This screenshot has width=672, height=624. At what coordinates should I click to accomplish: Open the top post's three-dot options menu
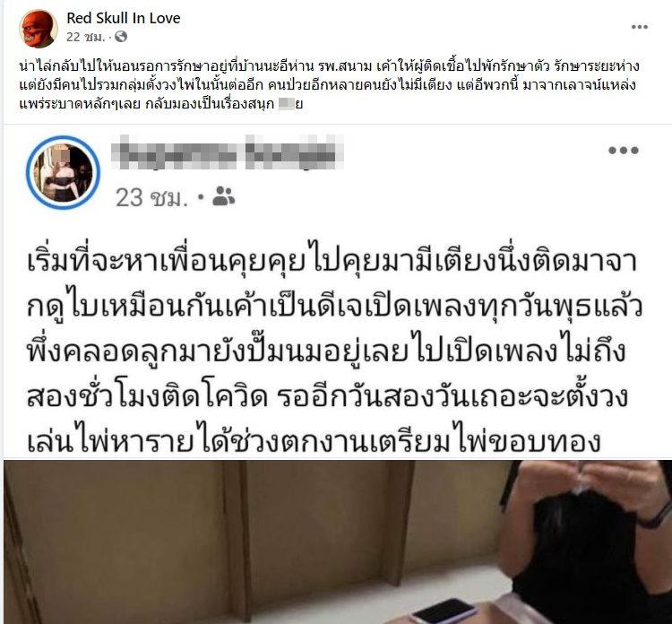(x=639, y=27)
